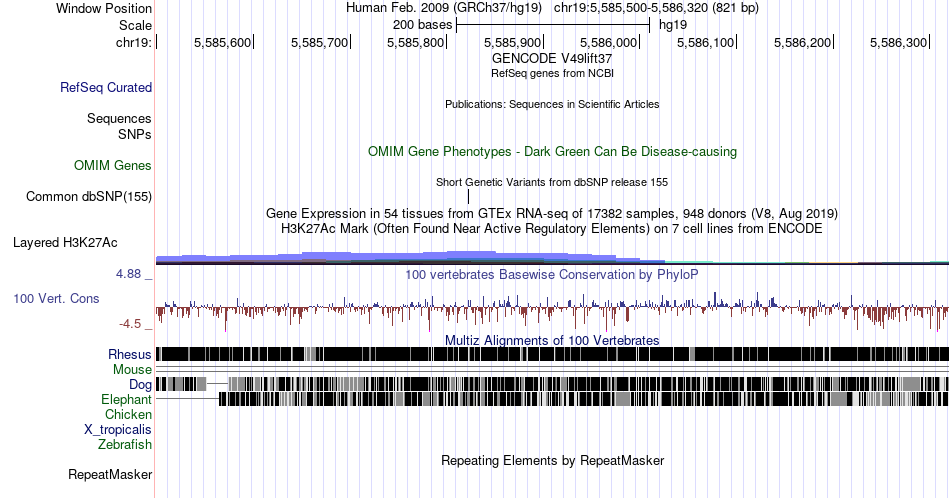This screenshot has height=498, width=950.
Task: Click the chr19:5,585,500-5,586,320 position text
Action: click(656, 8)
